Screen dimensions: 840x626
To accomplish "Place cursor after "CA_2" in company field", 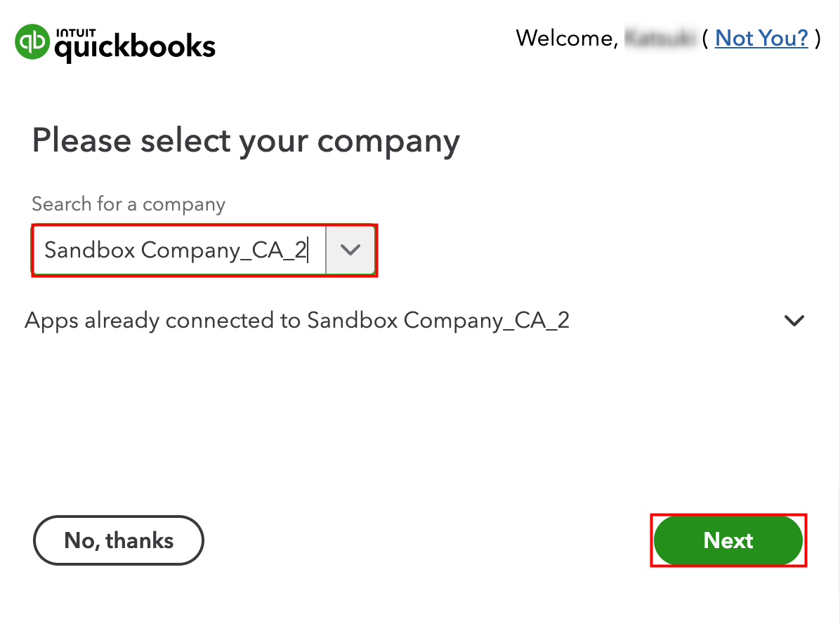I will click(x=308, y=250).
